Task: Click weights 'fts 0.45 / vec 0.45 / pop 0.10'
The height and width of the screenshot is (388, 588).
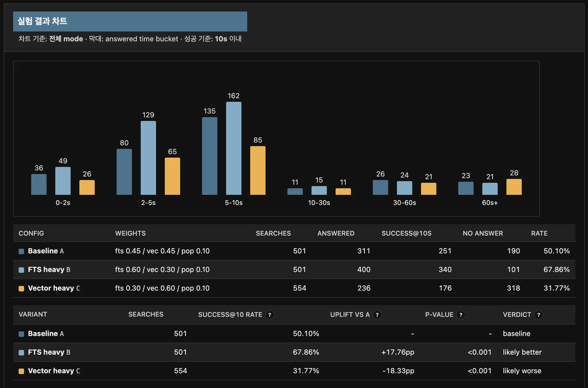Action: (x=162, y=251)
